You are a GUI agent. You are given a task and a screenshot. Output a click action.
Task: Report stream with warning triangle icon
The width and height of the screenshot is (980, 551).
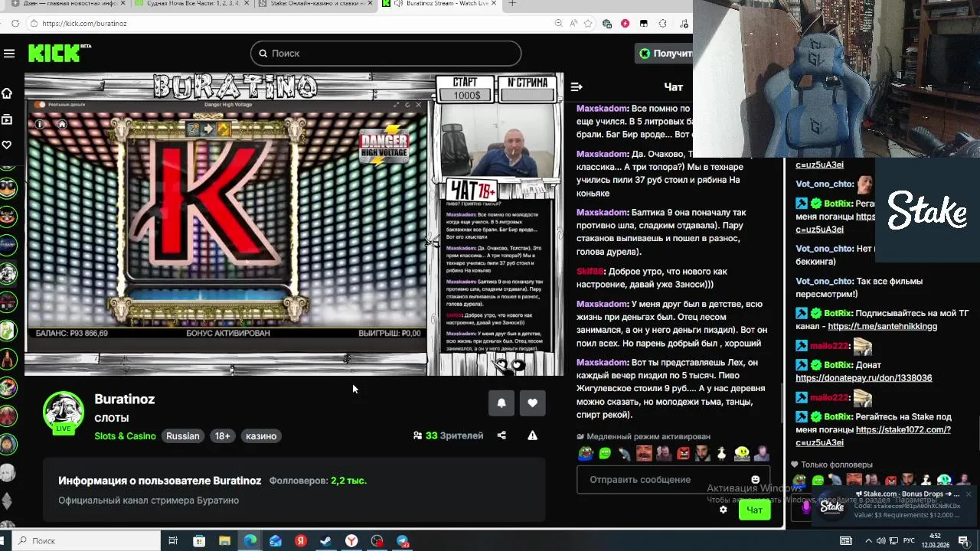click(532, 435)
